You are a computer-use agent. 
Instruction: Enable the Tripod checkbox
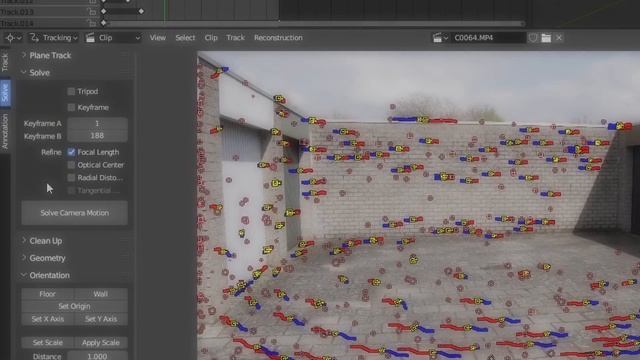point(71,91)
